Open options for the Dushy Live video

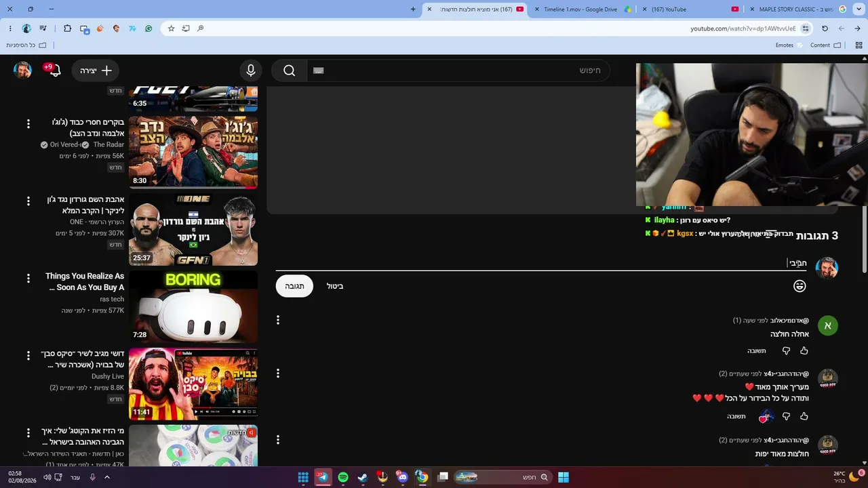(28, 355)
